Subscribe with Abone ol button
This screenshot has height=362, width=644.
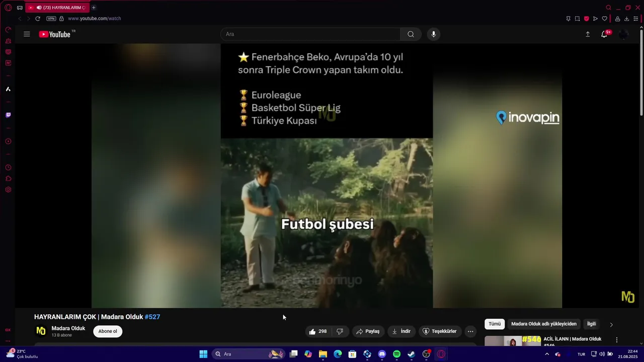108,331
